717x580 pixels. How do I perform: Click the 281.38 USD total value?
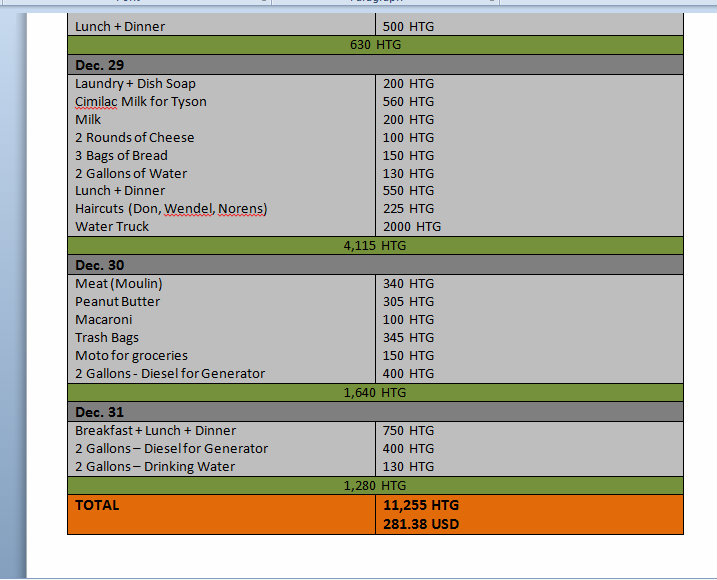pyautogui.click(x=421, y=524)
